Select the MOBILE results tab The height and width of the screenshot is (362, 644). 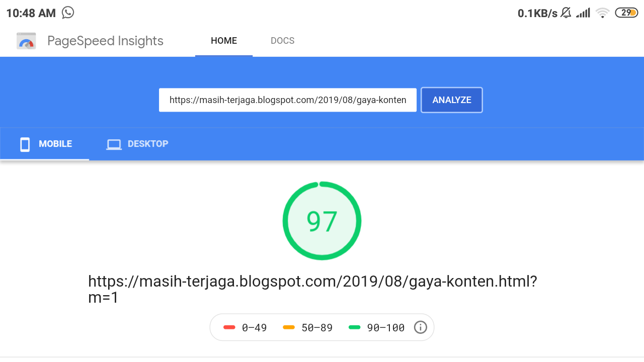coord(45,144)
